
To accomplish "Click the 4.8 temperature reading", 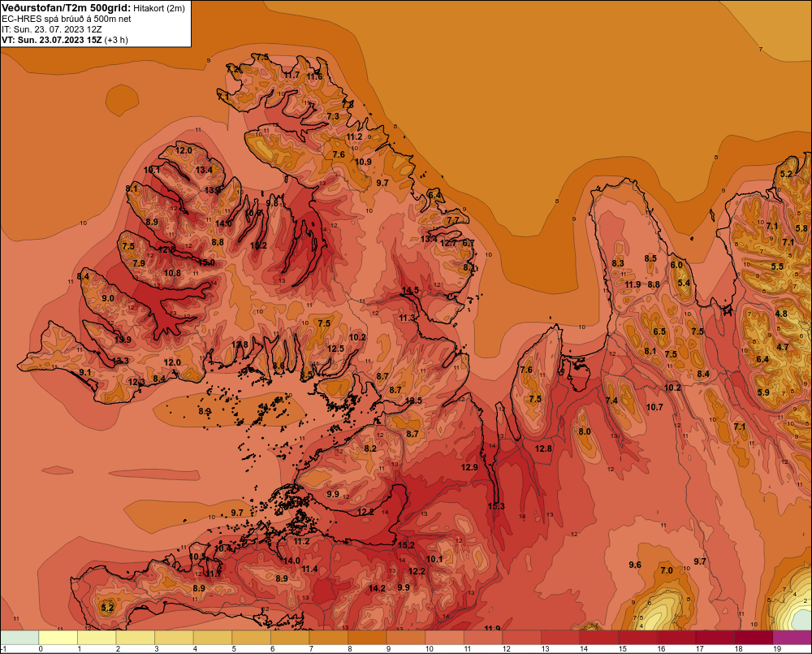I will [781, 314].
